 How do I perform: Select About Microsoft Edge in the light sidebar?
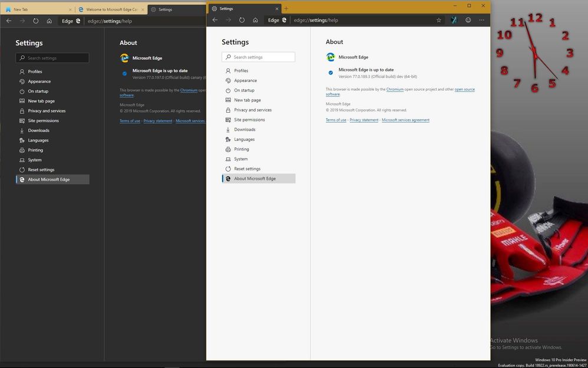click(x=259, y=178)
